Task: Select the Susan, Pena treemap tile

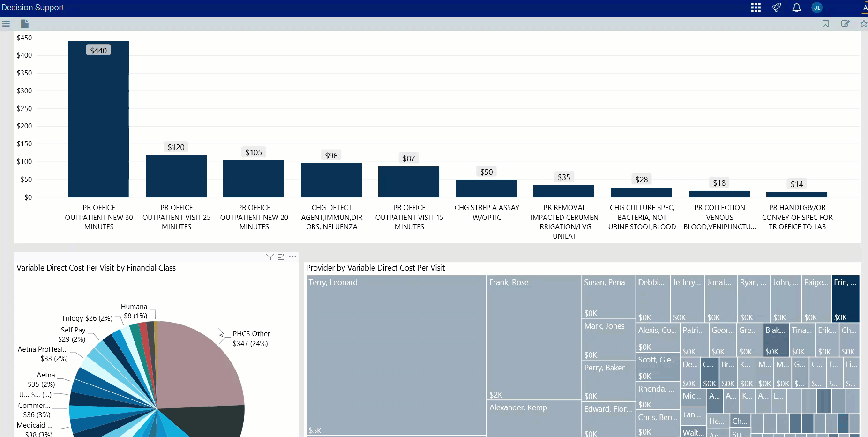Action: pyautogui.click(x=608, y=297)
